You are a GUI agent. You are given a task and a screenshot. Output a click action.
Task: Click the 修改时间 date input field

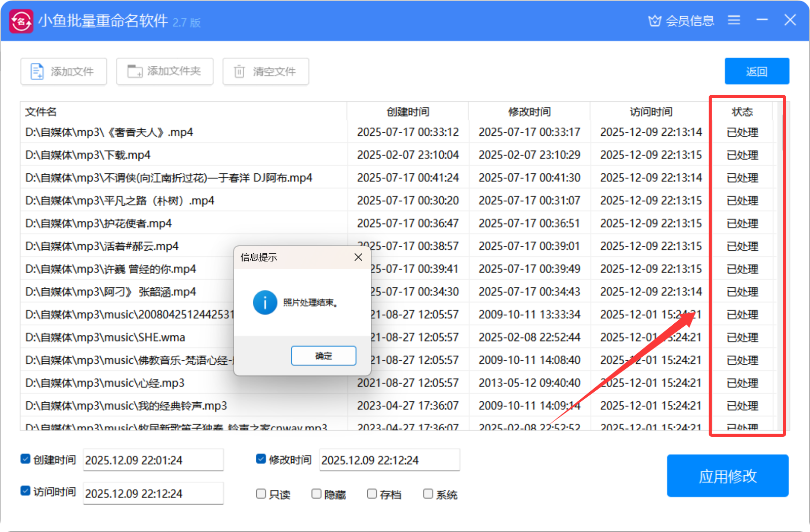pos(389,460)
